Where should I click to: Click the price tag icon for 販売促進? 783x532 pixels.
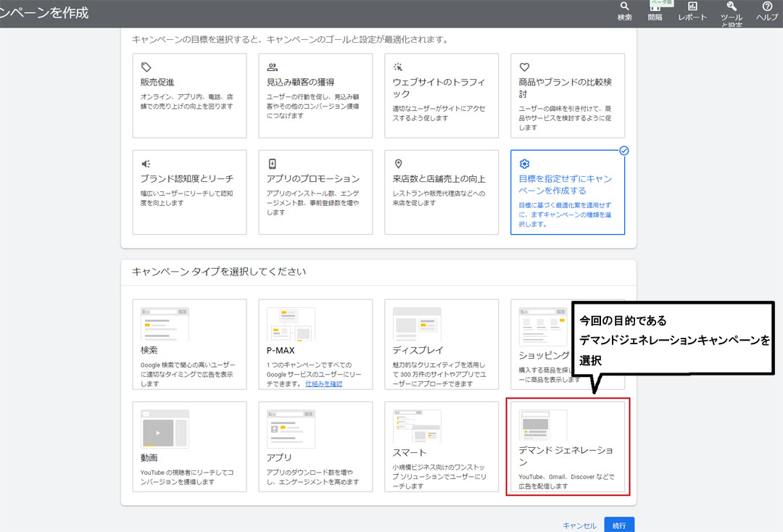pos(146,67)
